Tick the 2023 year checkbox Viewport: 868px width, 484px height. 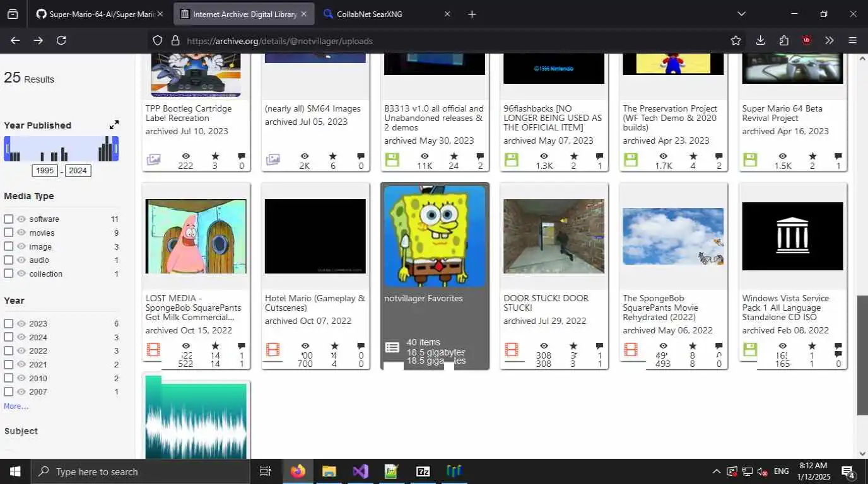coord(9,324)
